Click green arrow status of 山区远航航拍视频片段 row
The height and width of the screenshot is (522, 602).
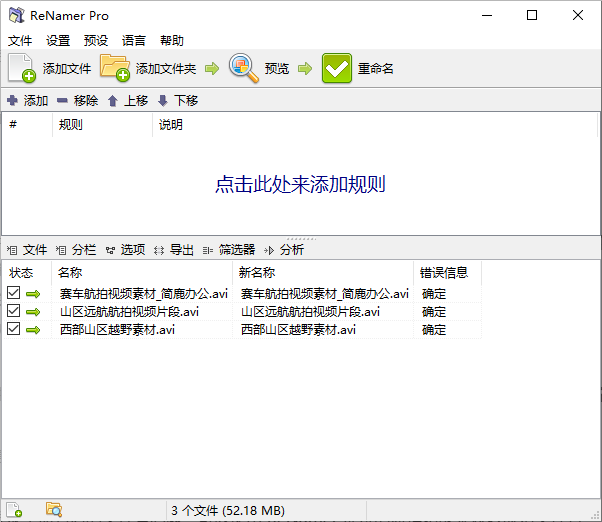[33, 312]
